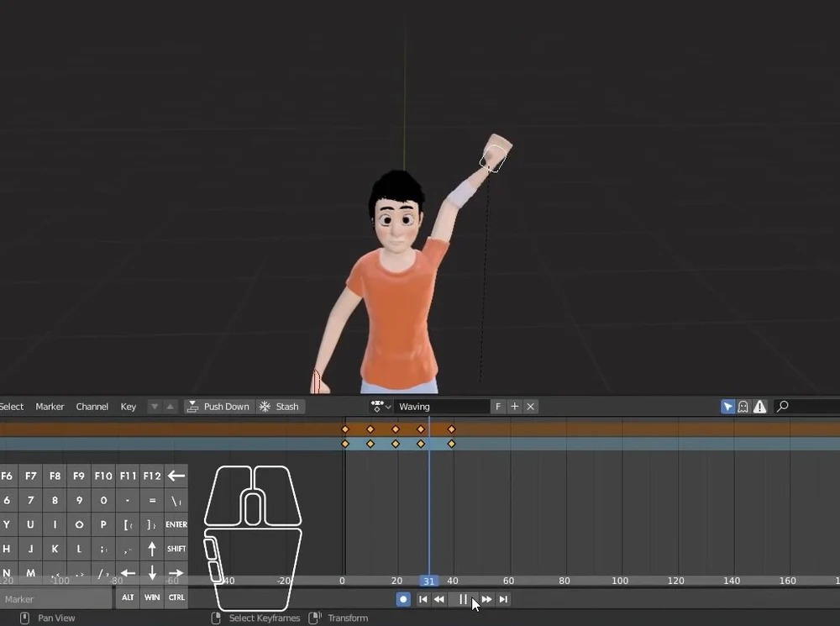Screen dimensions: 840x626
Task: Stash the Waving action
Action: click(281, 407)
